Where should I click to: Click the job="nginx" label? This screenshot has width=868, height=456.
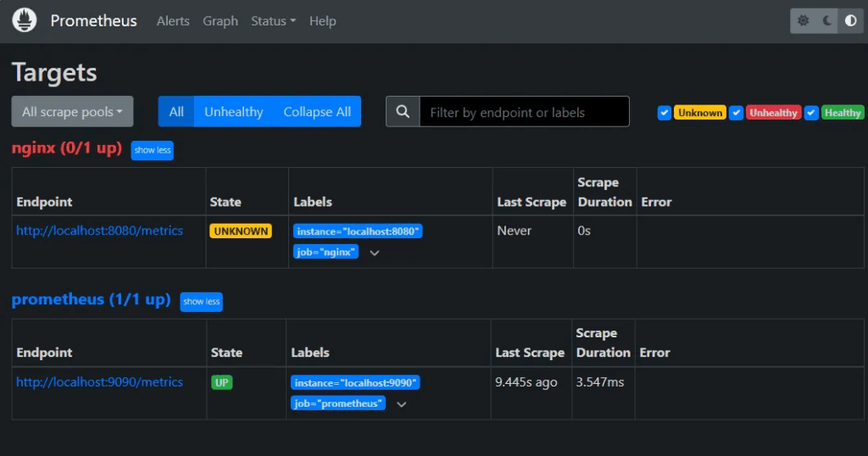pyautogui.click(x=325, y=252)
